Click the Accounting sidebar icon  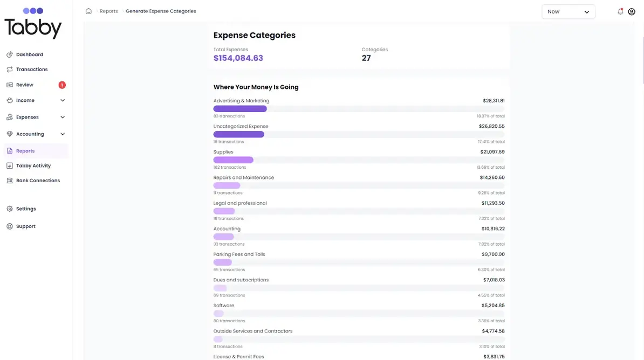point(10,134)
